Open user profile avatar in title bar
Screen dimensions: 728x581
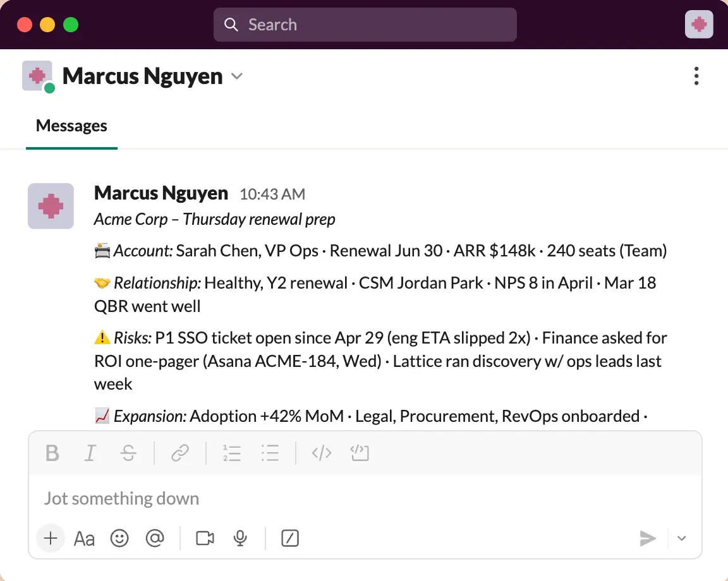699,24
